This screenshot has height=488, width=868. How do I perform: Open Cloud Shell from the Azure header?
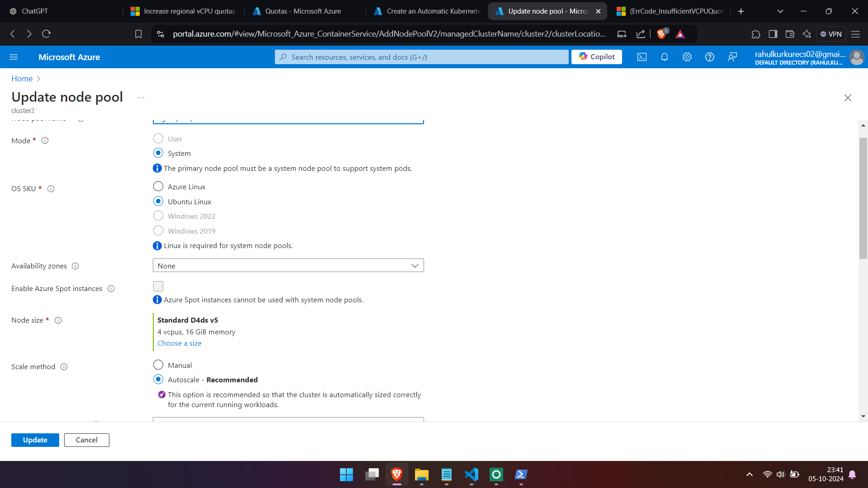pos(642,57)
